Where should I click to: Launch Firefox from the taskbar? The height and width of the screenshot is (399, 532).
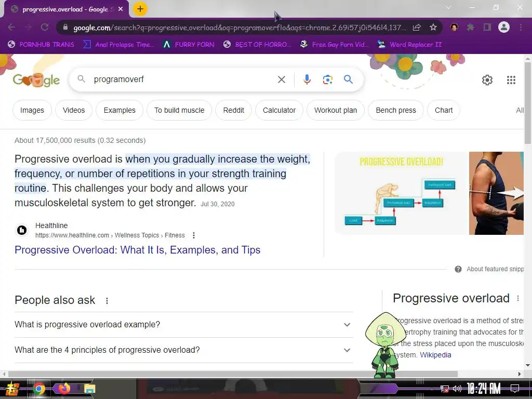point(64,389)
